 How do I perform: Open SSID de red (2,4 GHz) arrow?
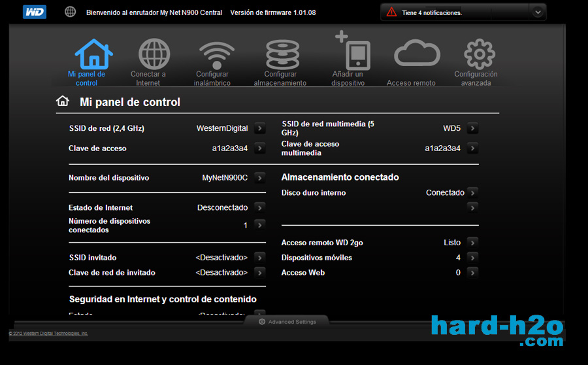point(259,128)
